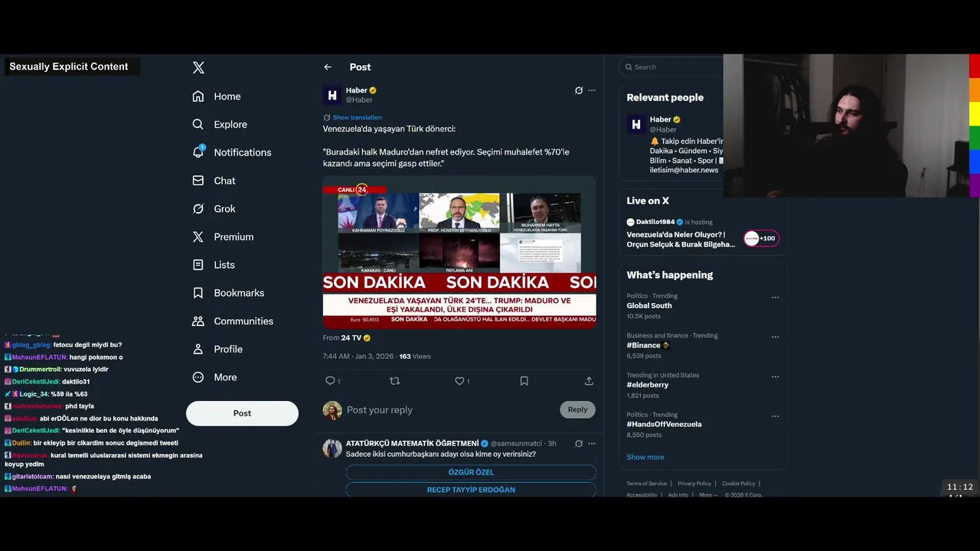Open the Cookie Policy link
Screen dimensions: 980x551
(738, 484)
